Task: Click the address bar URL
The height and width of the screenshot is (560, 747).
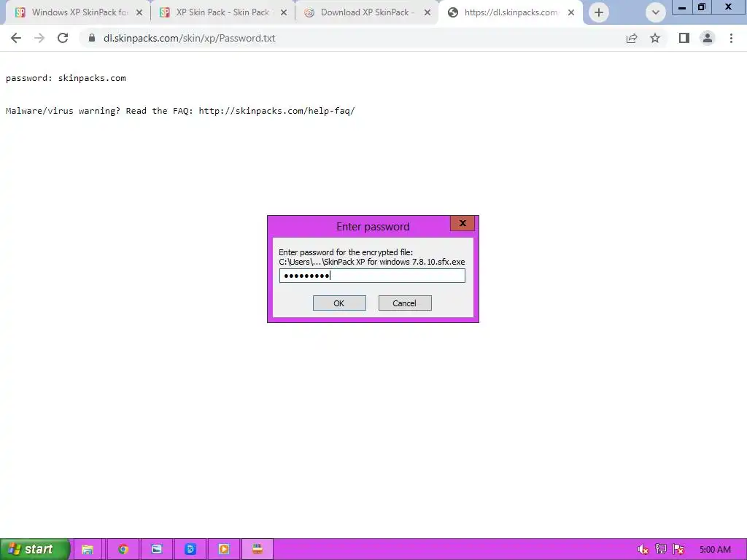Action: [189, 38]
